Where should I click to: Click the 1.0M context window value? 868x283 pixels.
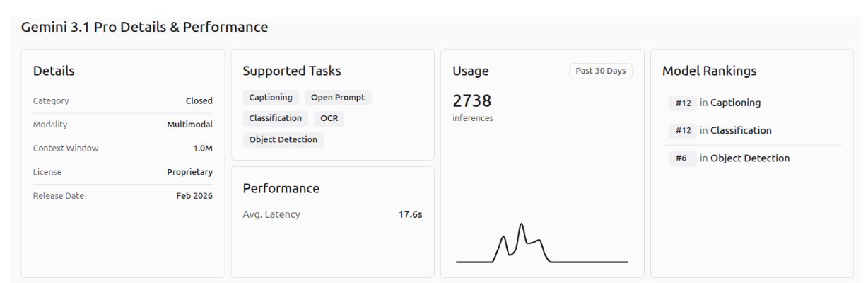pyautogui.click(x=203, y=148)
